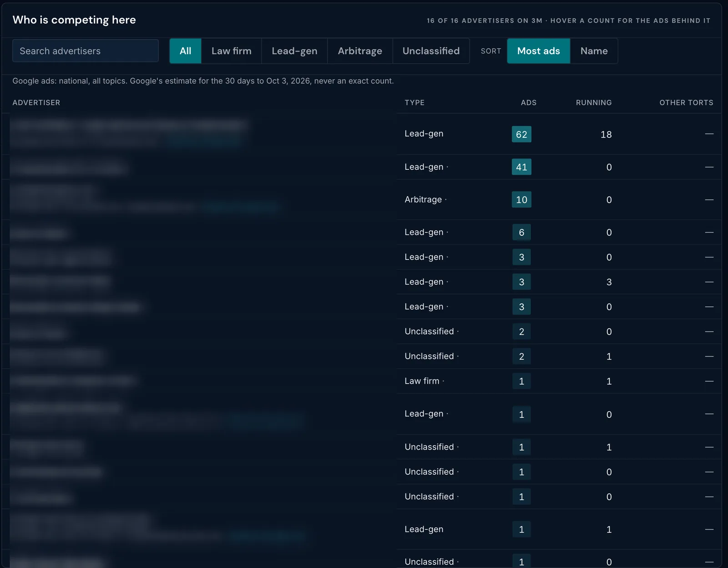Select the 6 ads count badge
This screenshot has height=568, width=728.
(521, 233)
